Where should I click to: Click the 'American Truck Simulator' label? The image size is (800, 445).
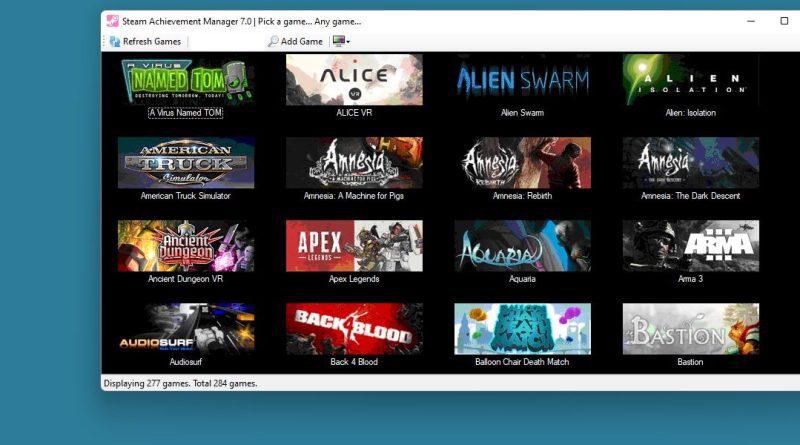point(186,196)
